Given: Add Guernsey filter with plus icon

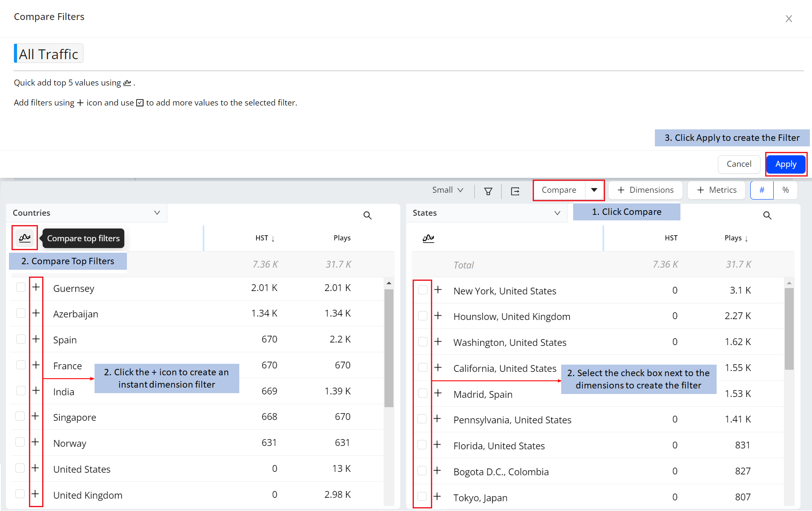Looking at the screenshot, I should (36, 287).
